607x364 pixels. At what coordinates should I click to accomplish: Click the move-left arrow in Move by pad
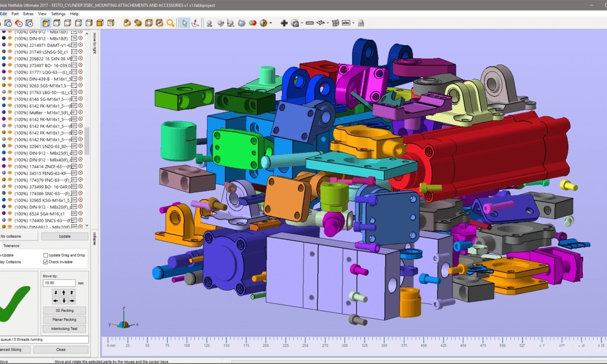click(56, 301)
